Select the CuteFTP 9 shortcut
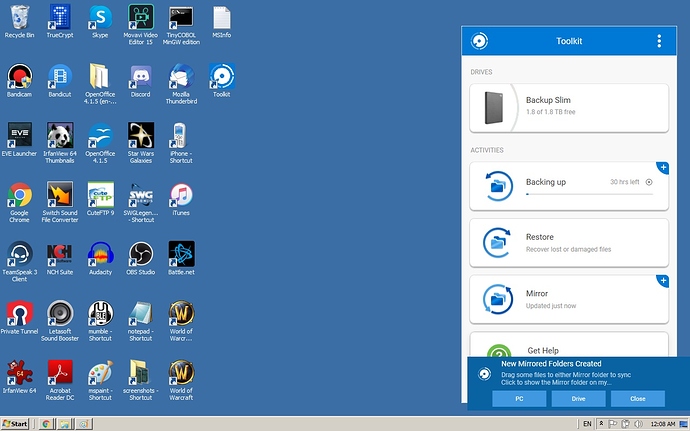Screen dimensions: 690x431 (x=100, y=199)
